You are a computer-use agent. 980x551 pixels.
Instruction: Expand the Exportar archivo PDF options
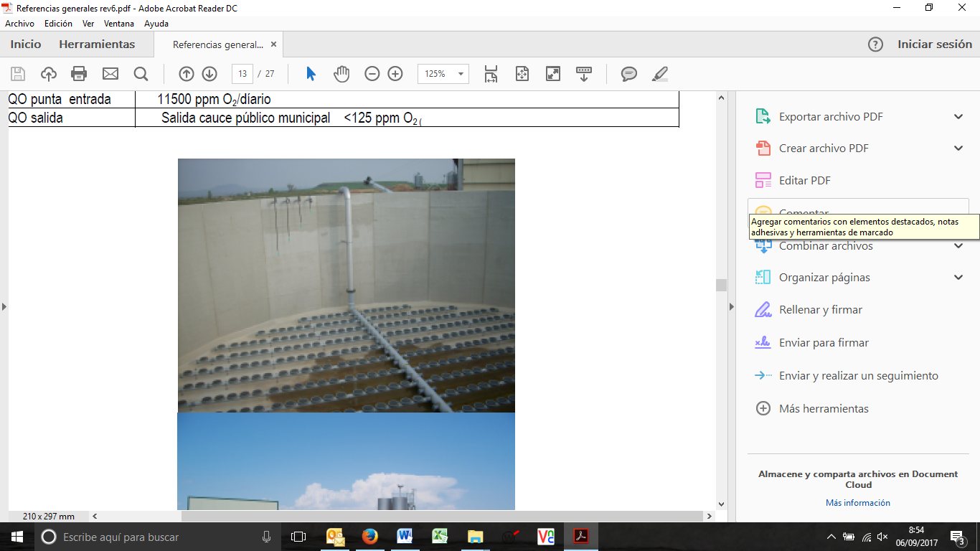pyautogui.click(x=958, y=117)
